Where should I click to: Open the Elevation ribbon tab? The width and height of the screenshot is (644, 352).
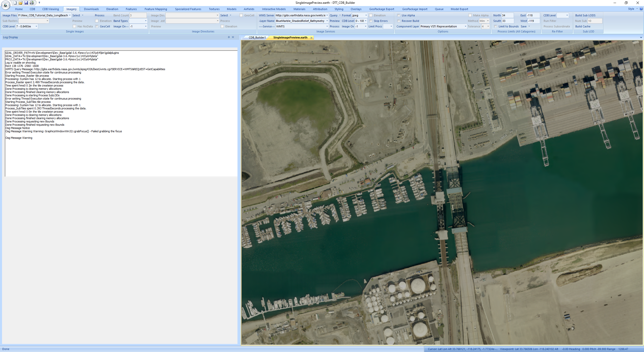click(x=112, y=9)
